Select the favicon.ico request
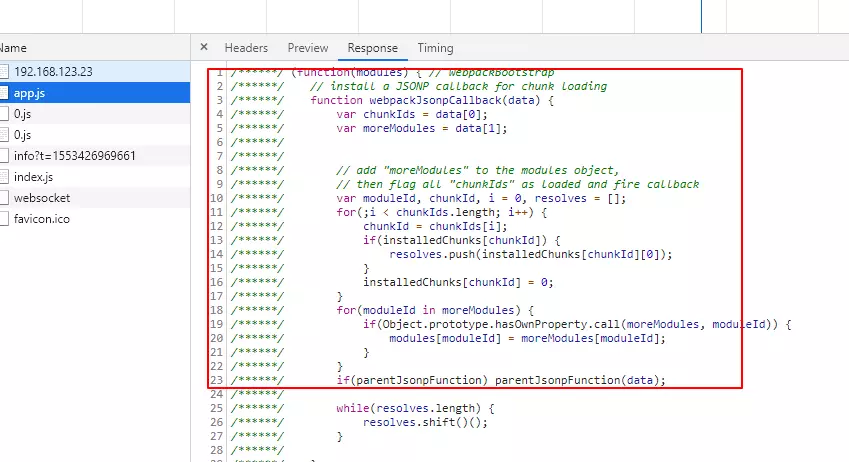This screenshot has width=849, height=462. 95,219
